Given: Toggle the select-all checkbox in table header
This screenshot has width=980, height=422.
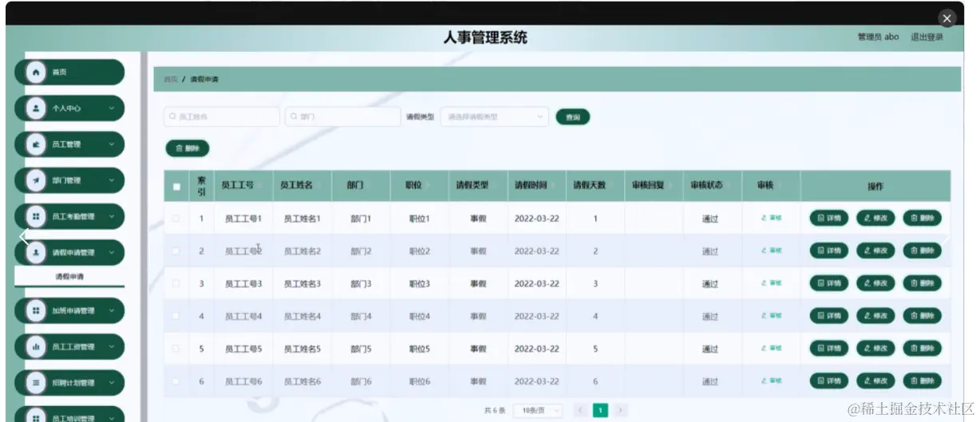Looking at the screenshot, I should (176, 187).
